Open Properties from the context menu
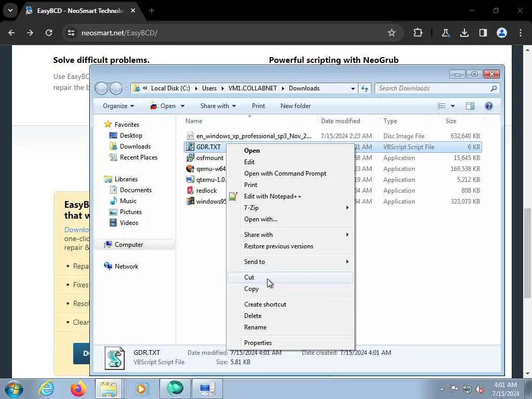Image resolution: width=532 pixels, height=399 pixels. click(290, 343)
